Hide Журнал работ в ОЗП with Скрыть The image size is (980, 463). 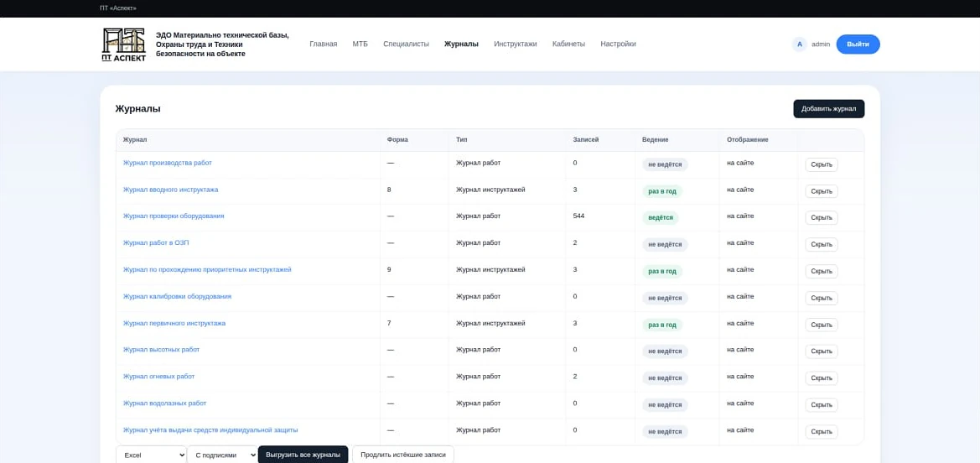point(822,245)
